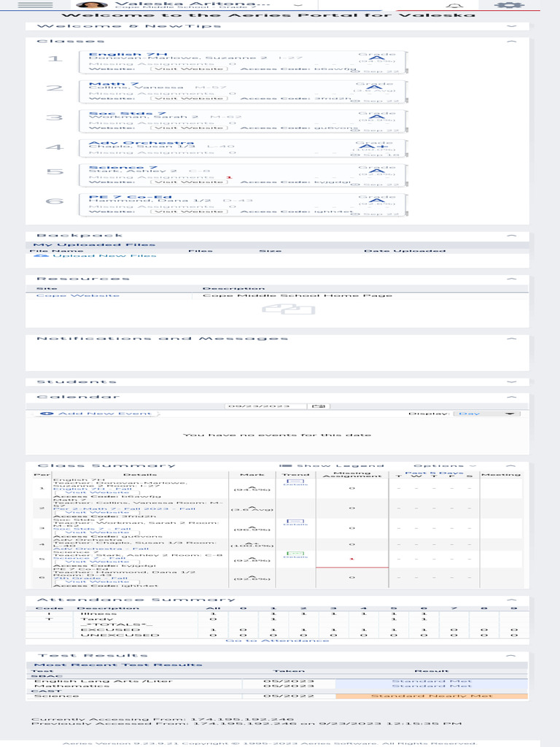Viewport: 560px width, 747px height.
Task: Open the English 7H - Fall gradebook link
Action: coord(93,489)
